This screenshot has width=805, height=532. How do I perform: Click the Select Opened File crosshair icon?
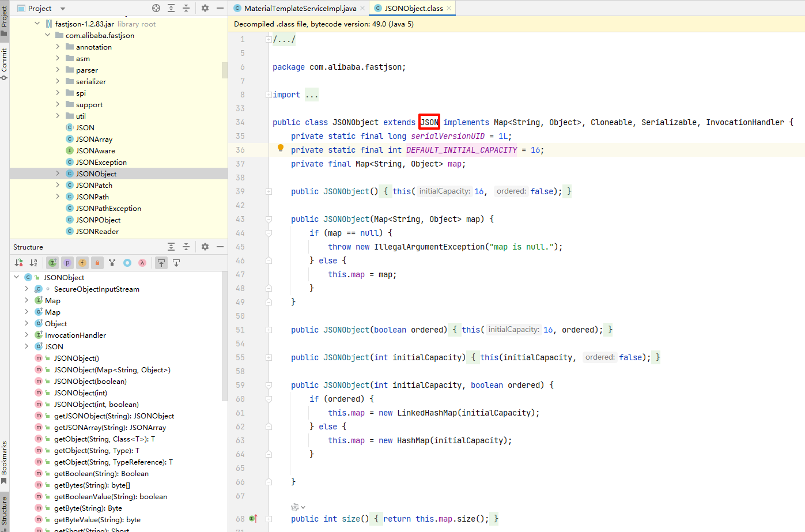(156, 8)
